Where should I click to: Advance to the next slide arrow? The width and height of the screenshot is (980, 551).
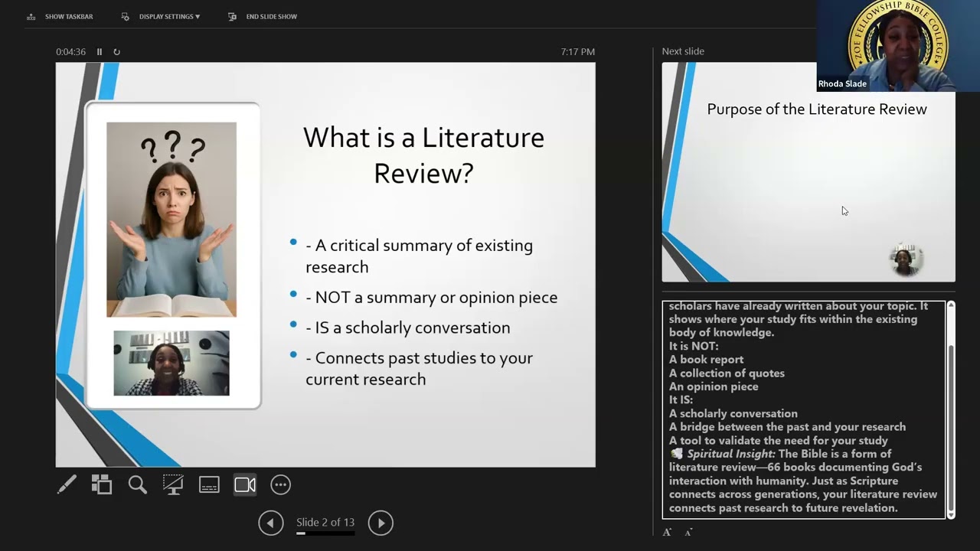click(x=381, y=523)
